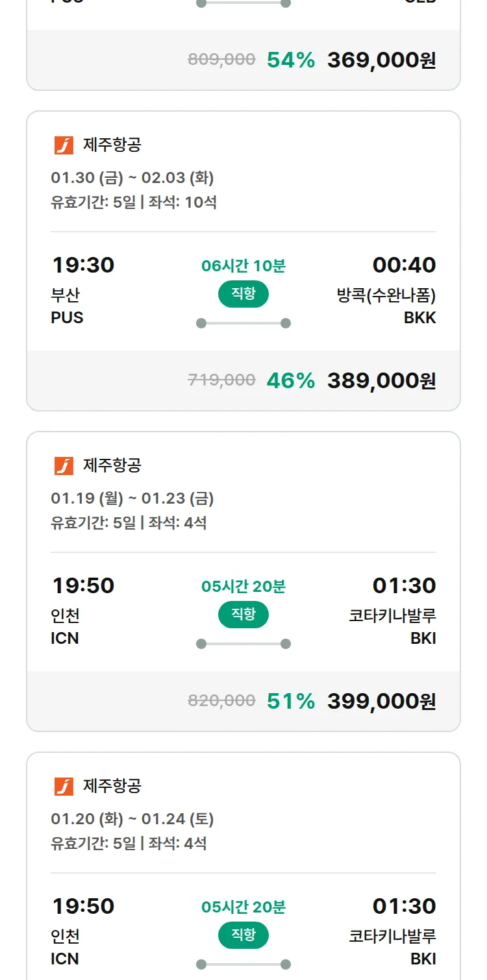487x980 pixels.
Task: Click route line on the Busan–Bangkok flight
Action: [243, 323]
